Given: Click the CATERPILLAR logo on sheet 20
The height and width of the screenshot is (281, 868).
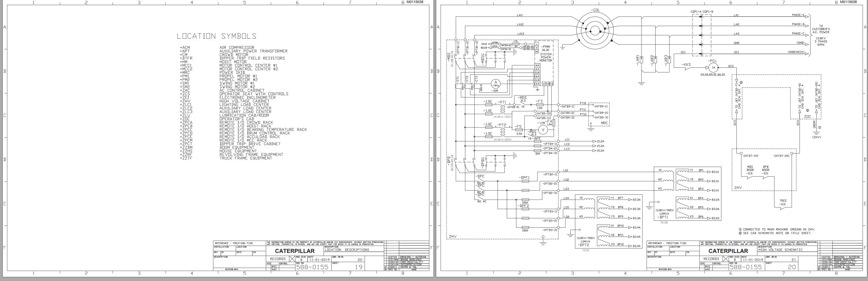Looking at the screenshot, I should pos(728,251).
